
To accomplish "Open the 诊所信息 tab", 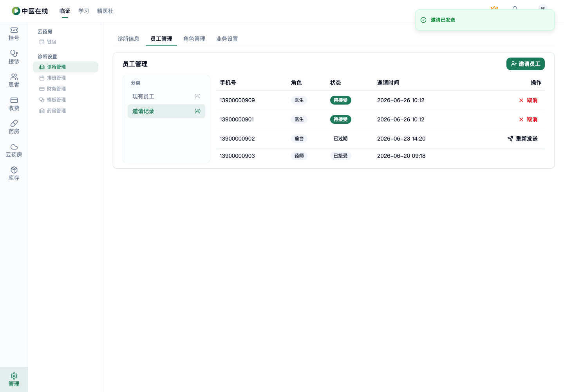I will 128,39.
